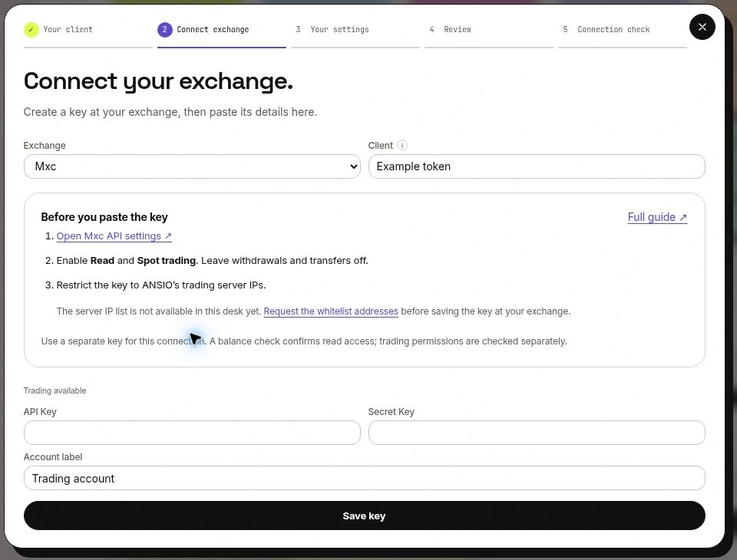The image size is (737, 560).
Task: Focus the Client field with Example token
Action: [537, 166]
